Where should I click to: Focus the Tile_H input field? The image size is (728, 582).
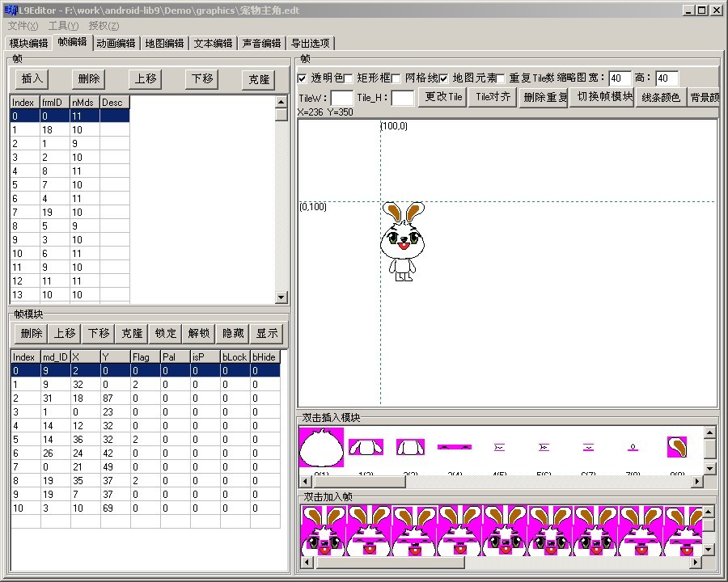point(403,98)
